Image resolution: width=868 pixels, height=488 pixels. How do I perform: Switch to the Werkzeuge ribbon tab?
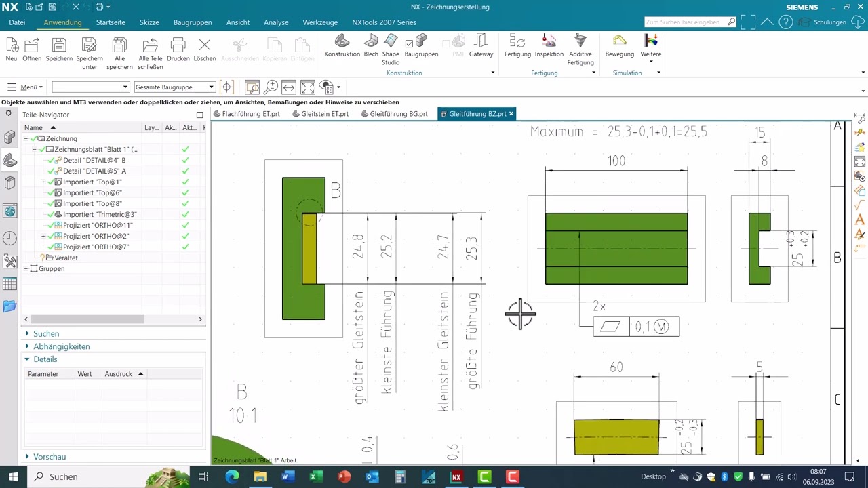click(320, 22)
